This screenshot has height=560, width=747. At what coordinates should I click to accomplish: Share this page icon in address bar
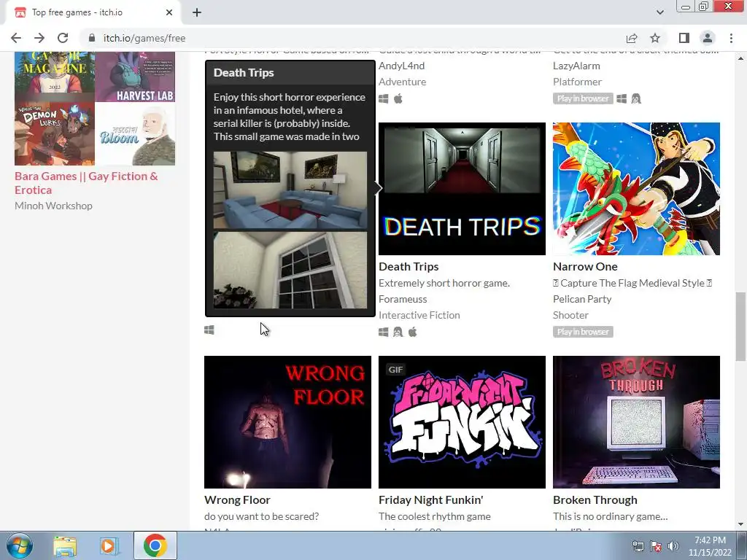coord(632,38)
